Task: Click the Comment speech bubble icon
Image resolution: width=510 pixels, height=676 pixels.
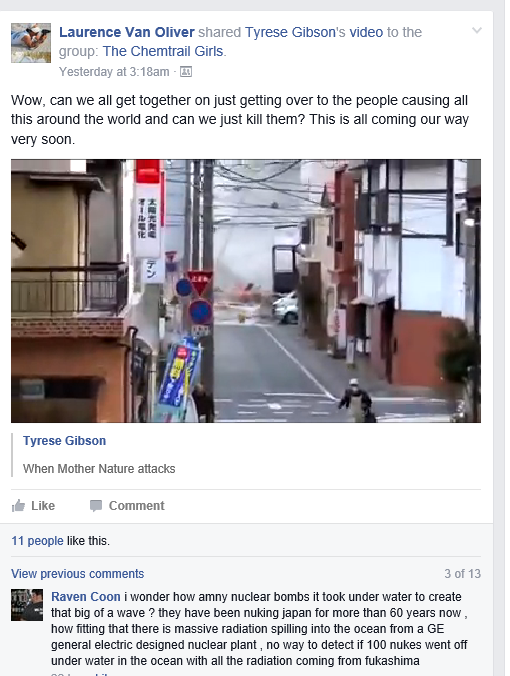Action: [96, 506]
